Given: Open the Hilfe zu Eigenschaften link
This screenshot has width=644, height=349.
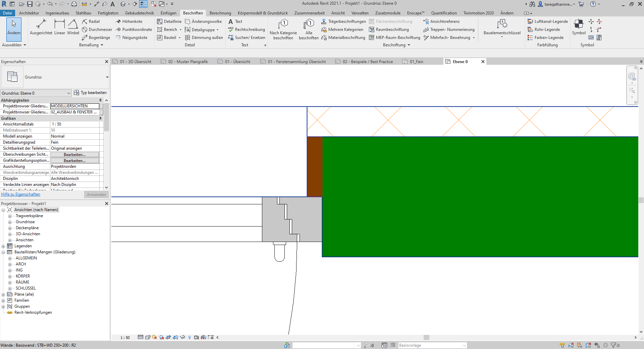Looking at the screenshot, I should coord(20,194).
